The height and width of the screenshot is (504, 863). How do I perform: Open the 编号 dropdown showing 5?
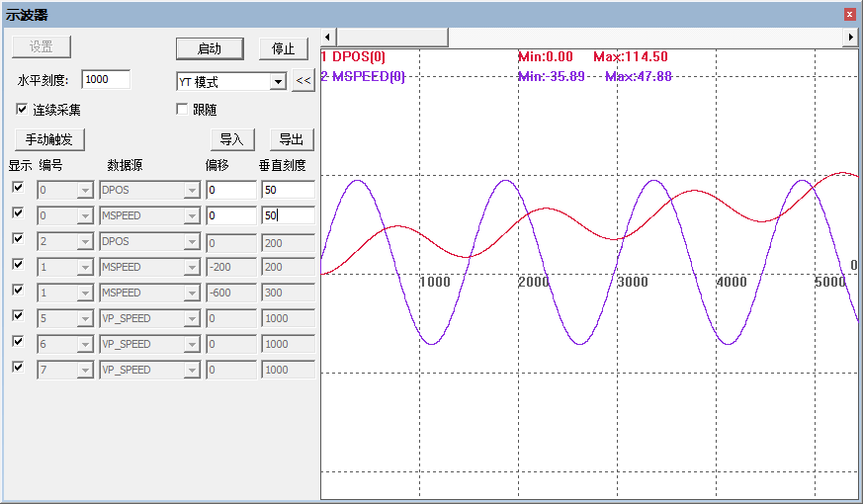[x=85, y=318]
